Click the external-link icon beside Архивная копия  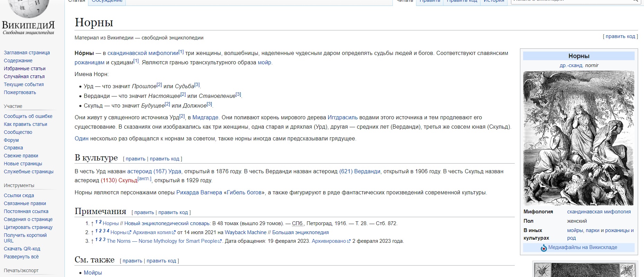pos(174,232)
